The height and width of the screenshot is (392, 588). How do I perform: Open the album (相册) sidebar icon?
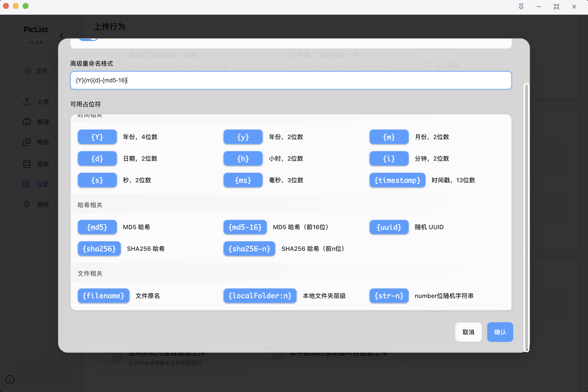(x=27, y=142)
